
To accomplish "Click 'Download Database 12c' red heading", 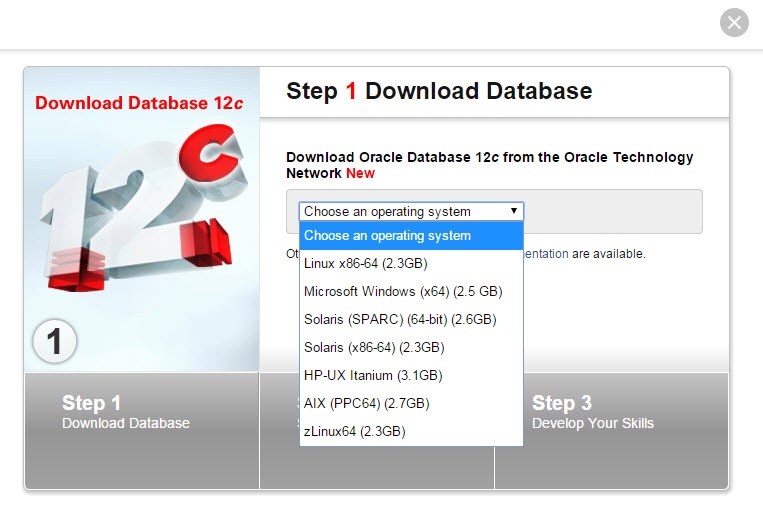I will 139,103.
